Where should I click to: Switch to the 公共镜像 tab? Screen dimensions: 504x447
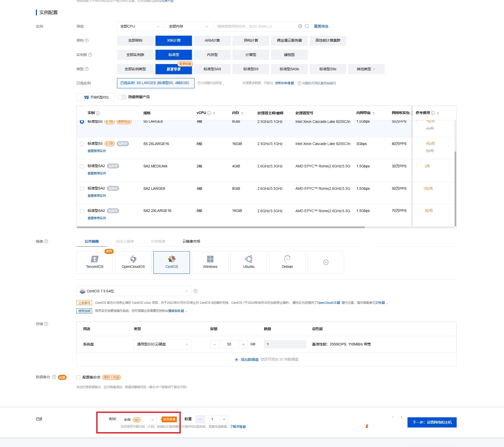click(x=92, y=241)
